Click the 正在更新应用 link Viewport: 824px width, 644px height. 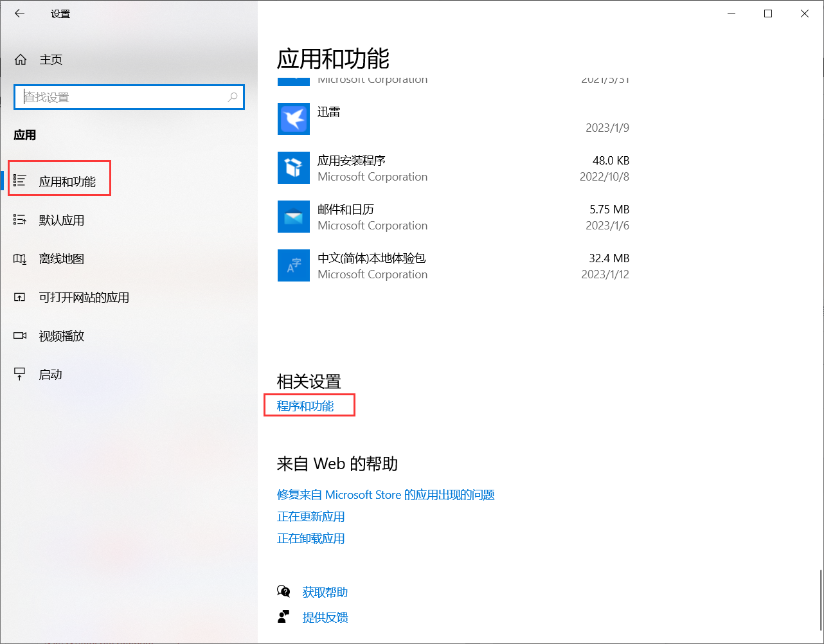310,516
